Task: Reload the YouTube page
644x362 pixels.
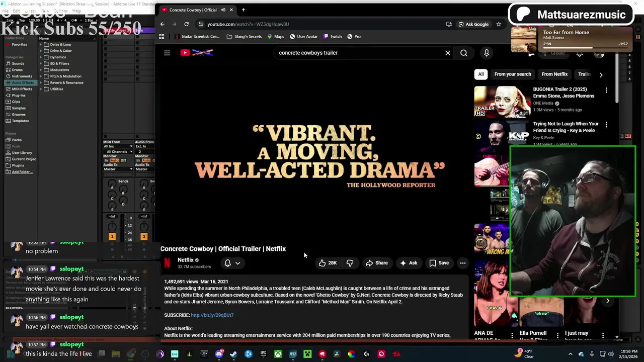Action: point(186,24)
